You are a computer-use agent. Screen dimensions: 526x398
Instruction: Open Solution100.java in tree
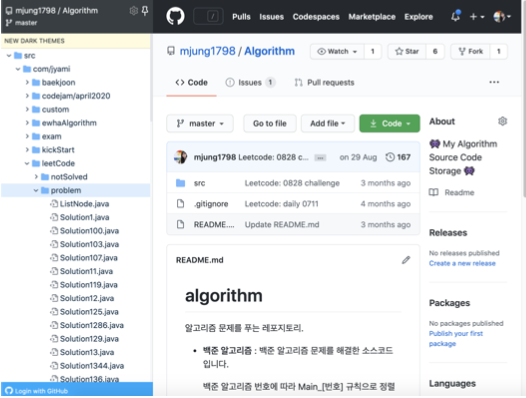89,231
